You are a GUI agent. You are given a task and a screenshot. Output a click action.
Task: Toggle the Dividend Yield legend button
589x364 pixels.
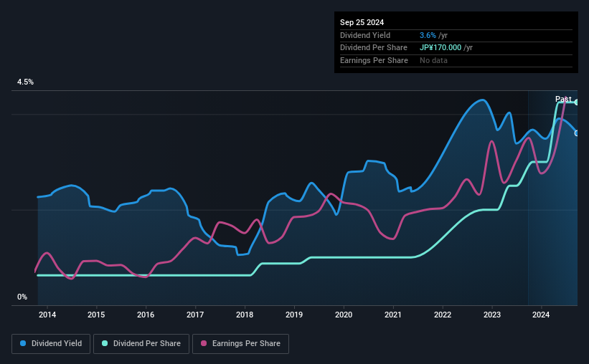(51, 344)
